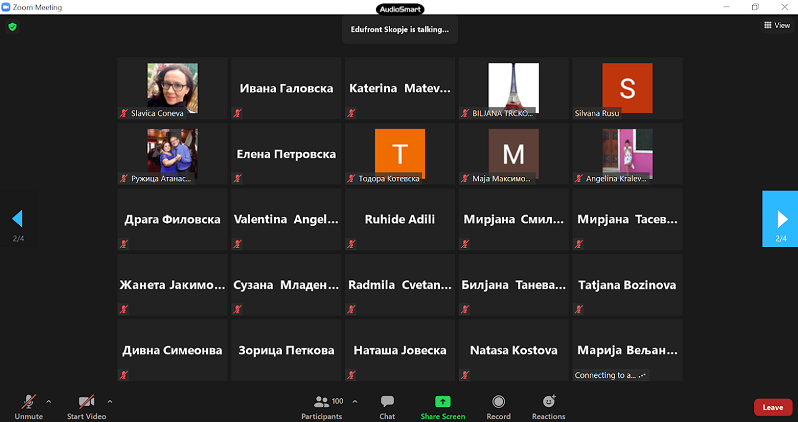The width and height of the screenshot is (798, 422).
Task: Select Slavica Coneva's video tile
Action: (172, 88)
